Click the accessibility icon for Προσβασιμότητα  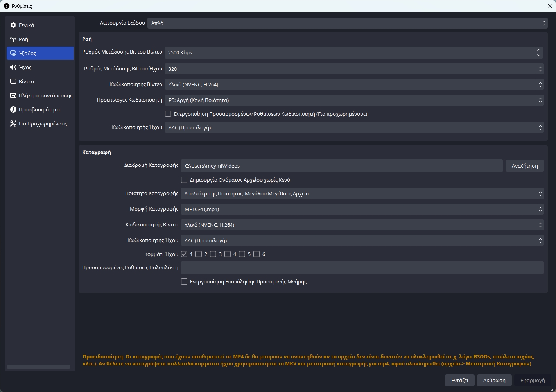click(13, 109)
